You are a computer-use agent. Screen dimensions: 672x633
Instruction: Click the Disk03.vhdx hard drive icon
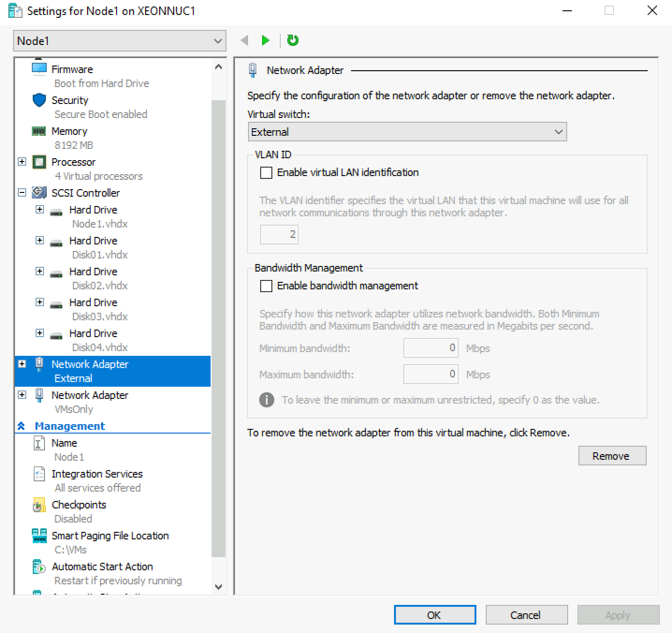click(57, 305)
